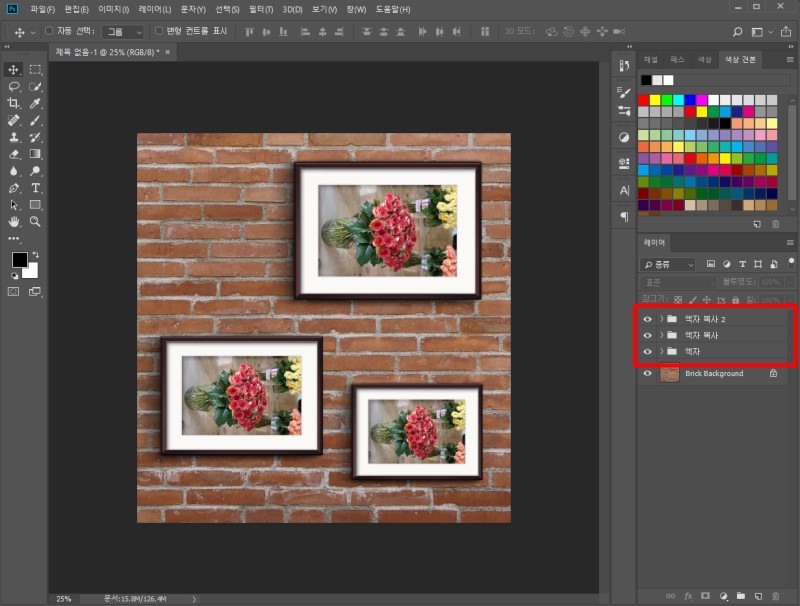Click the Brick Background layer thumbnail

click(x=670, y=374)
